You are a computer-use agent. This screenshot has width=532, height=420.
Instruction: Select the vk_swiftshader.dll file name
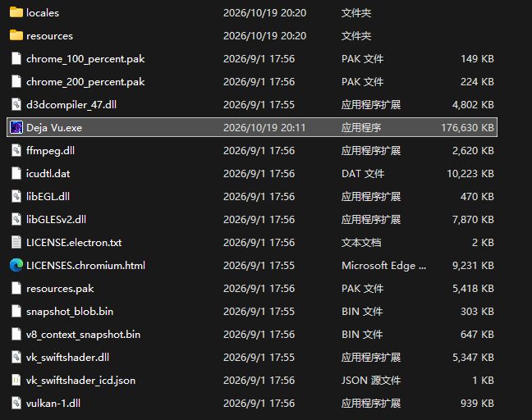tap(67, 358)
